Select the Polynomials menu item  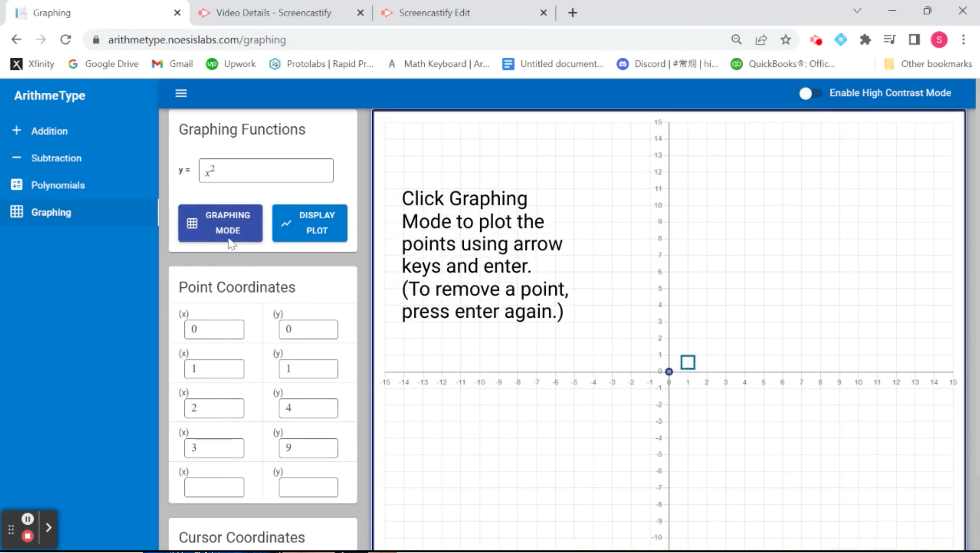(57, 184)
